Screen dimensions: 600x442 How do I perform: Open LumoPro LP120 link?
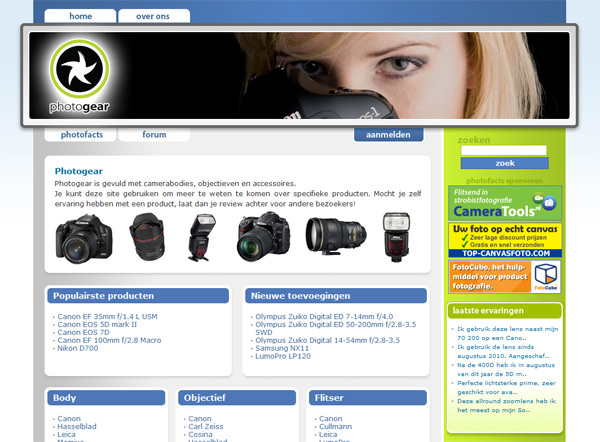(283, 356)
